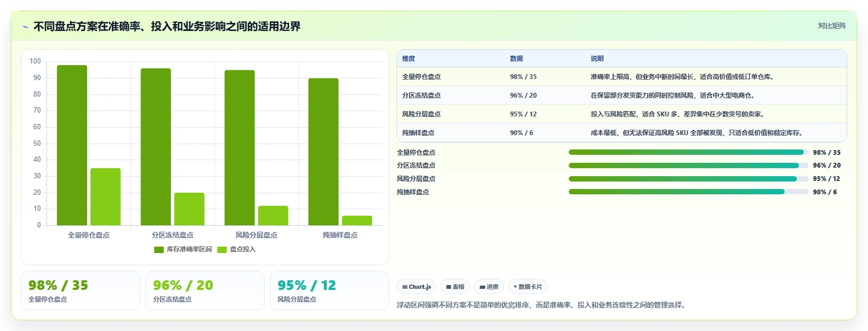Screen dimensions: 868x331
Task: Click the 全量停仓盘点 light green input bar
Action: [105, 197]
